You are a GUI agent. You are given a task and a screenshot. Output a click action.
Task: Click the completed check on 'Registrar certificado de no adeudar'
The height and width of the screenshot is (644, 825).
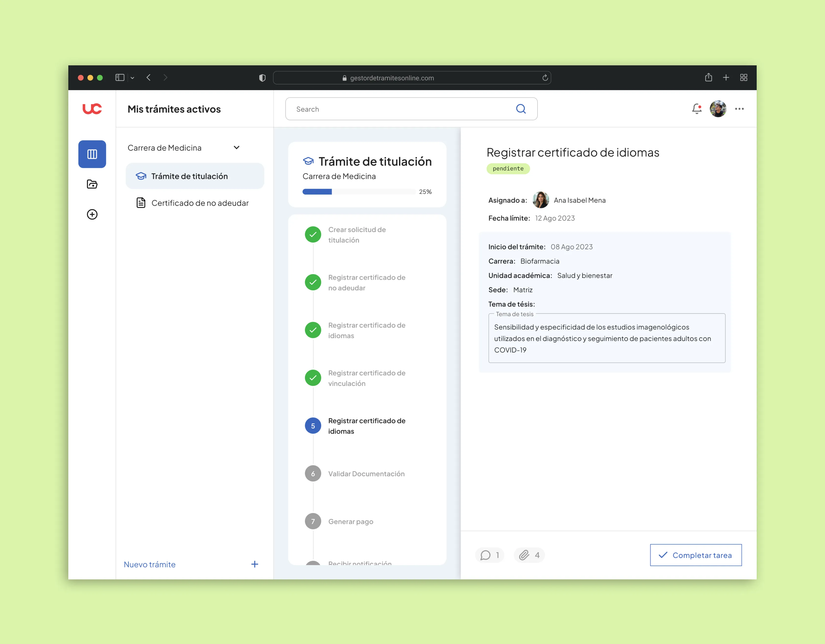click(x=313, y=282)
